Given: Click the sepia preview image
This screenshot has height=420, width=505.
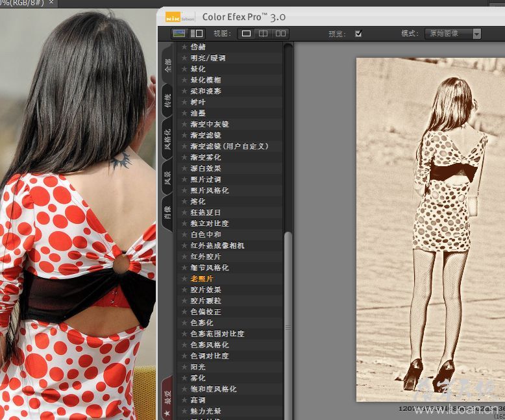Looking at the screenshot, I should 430,229.
